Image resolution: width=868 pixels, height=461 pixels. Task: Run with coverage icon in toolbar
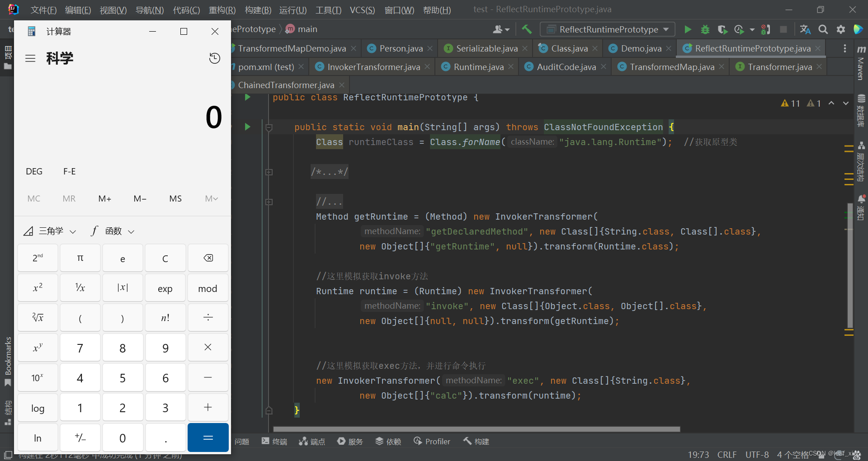click(722, 29)
